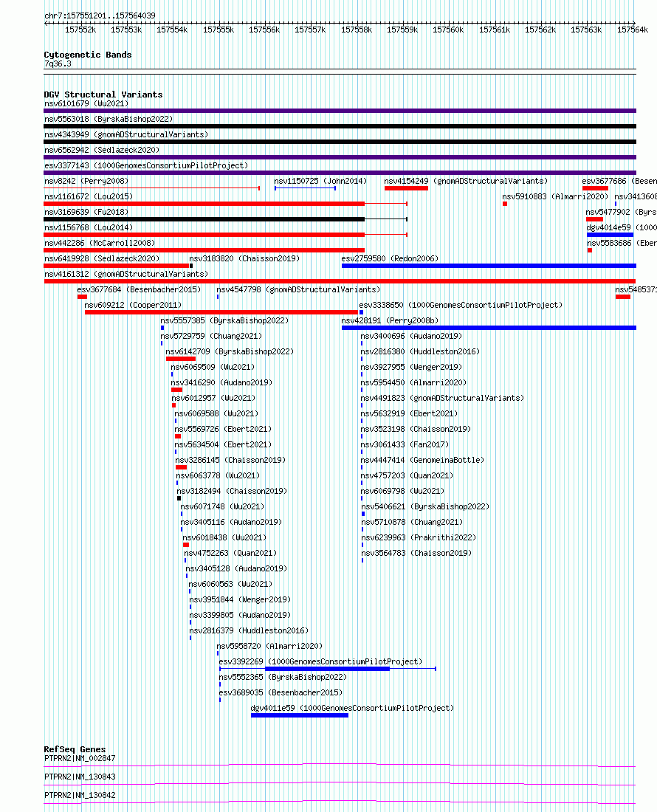Click PTPRN2|NM_130843 gene label
657x812 pixels.
(80, 778)
